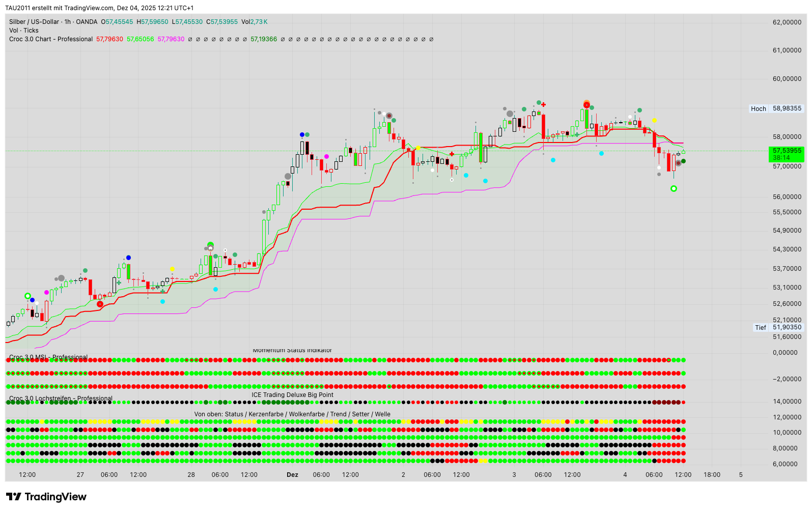Click the green ring marker below the latest candles
Screen dimensions: 812x512
(x=674, y=189)
